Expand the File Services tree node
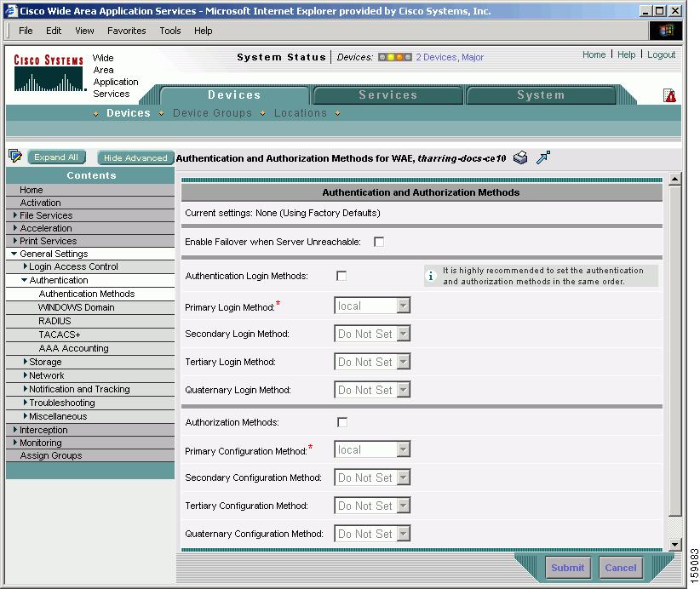 coord(15,215)
